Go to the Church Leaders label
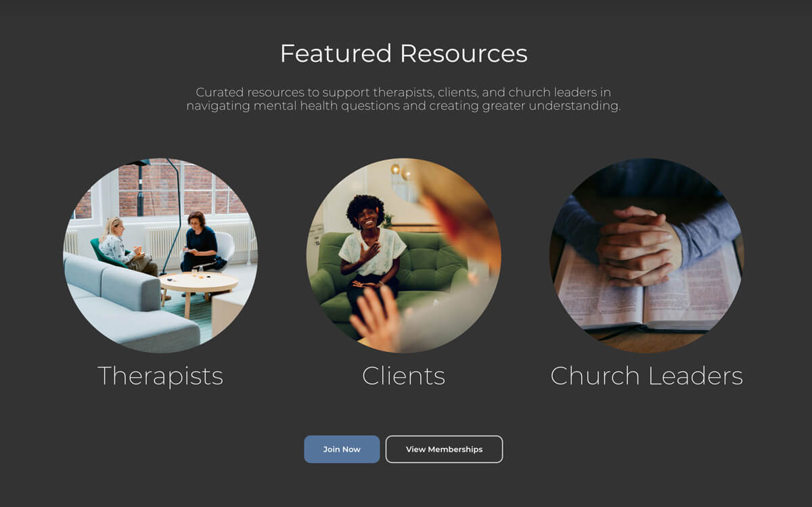812x507 pixels. (647, 376)
